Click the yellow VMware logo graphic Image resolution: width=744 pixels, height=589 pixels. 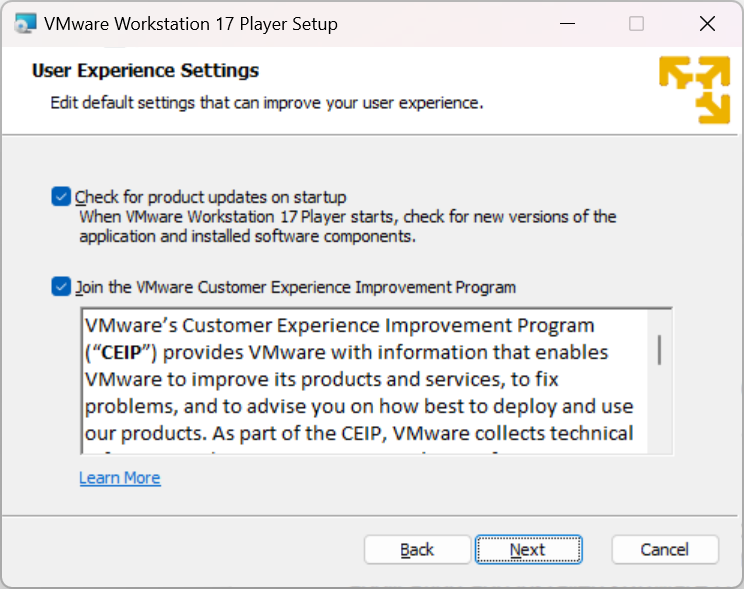[x=695, y=90]
